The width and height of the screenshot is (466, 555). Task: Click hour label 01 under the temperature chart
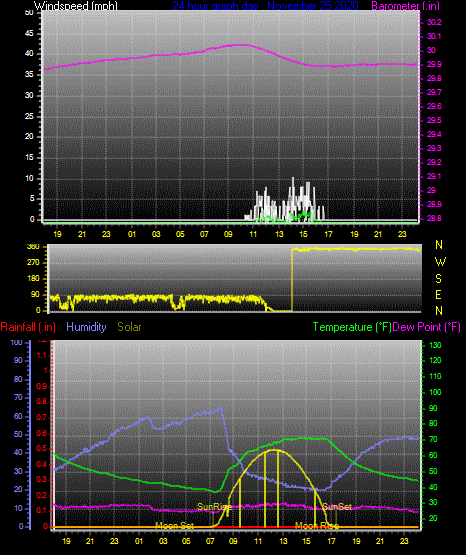139,541
